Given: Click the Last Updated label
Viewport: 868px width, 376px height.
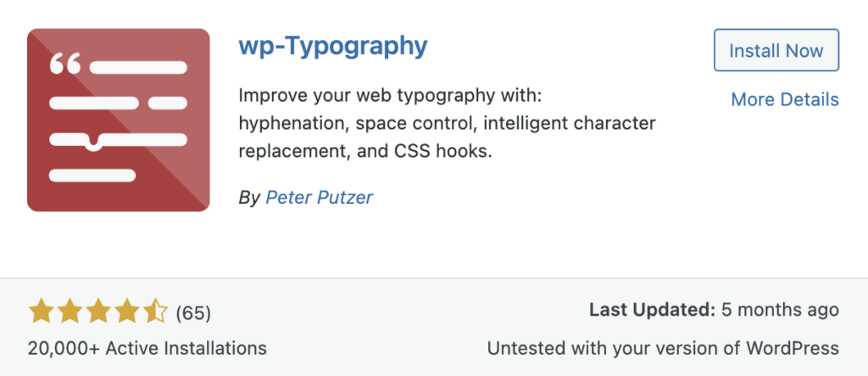Looking at the screenshot, I should pos(649,310).
